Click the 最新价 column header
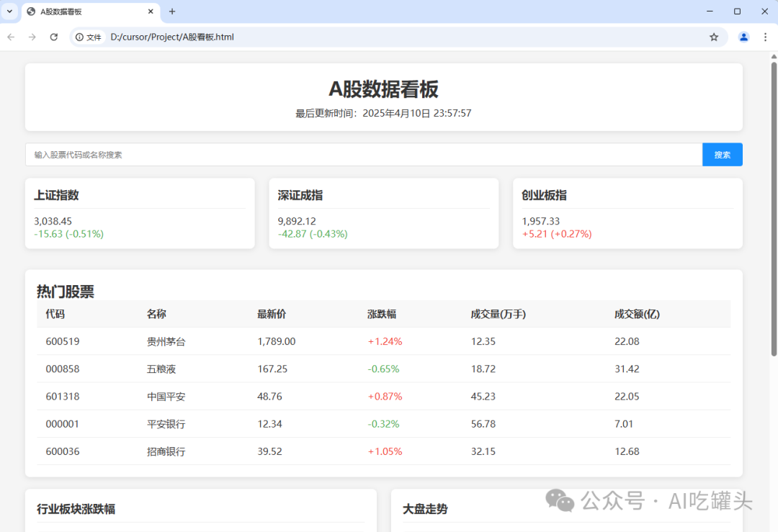 [272, 314]
